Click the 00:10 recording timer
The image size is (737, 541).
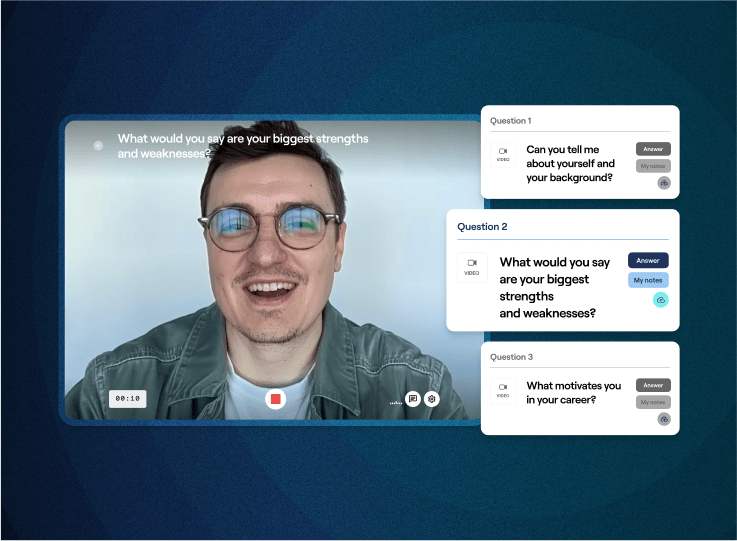click(128, 399)
